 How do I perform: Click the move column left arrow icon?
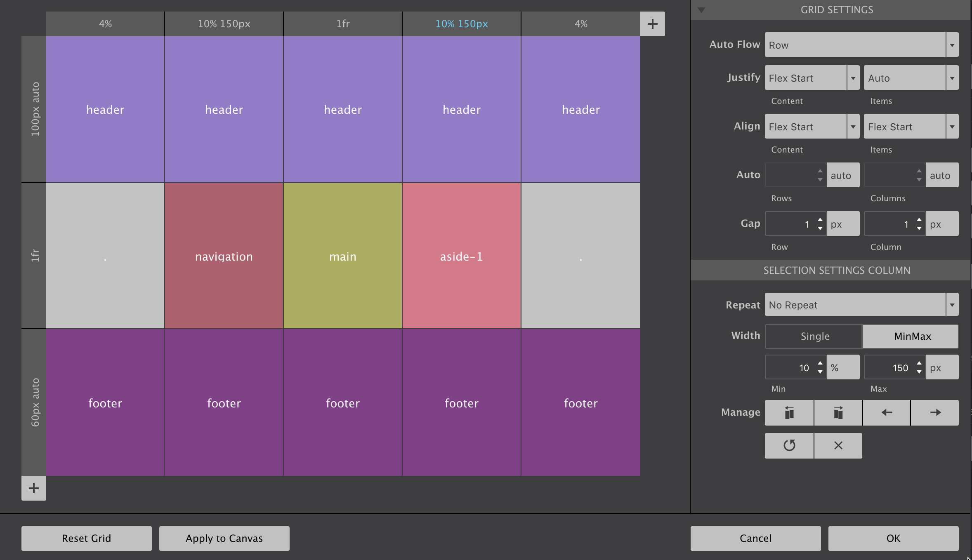pyautogui.click(x=887, y=412)
